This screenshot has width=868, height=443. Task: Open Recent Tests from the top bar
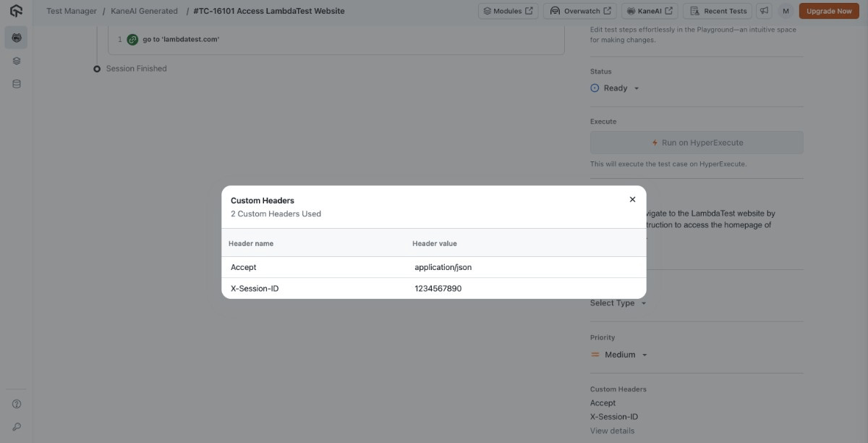pos(717,10)
